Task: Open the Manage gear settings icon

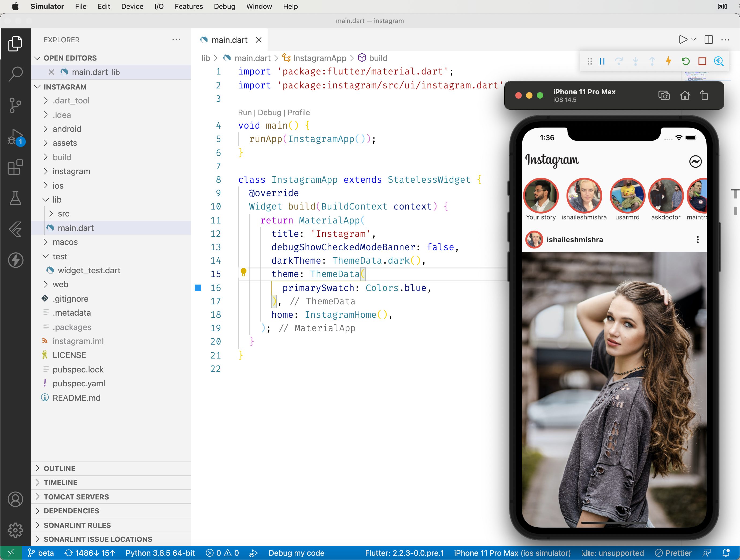Action: [15, 530]
